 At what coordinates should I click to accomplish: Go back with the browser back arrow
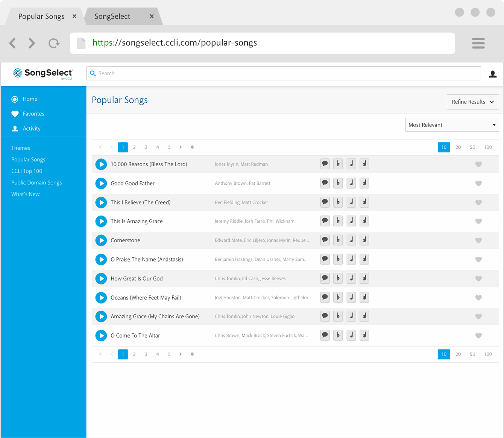click(x=12, y=43)
